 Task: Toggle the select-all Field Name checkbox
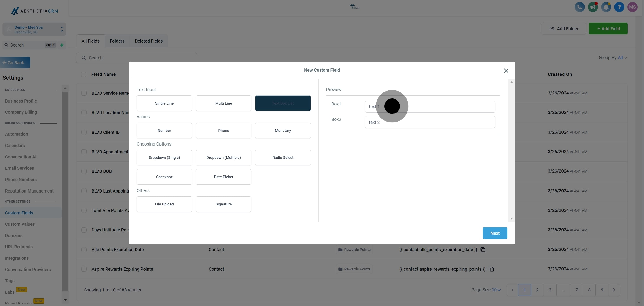pos(84,75)
